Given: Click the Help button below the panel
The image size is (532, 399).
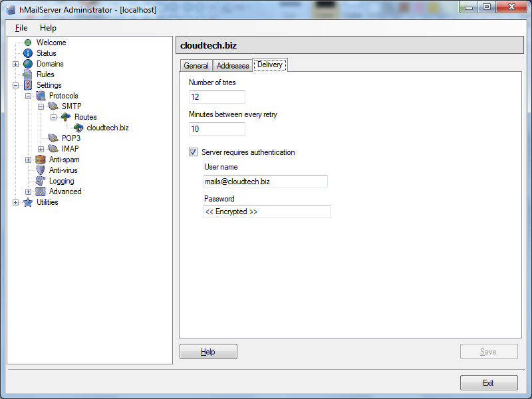Looking at the screenshot, I should (208, 352).
